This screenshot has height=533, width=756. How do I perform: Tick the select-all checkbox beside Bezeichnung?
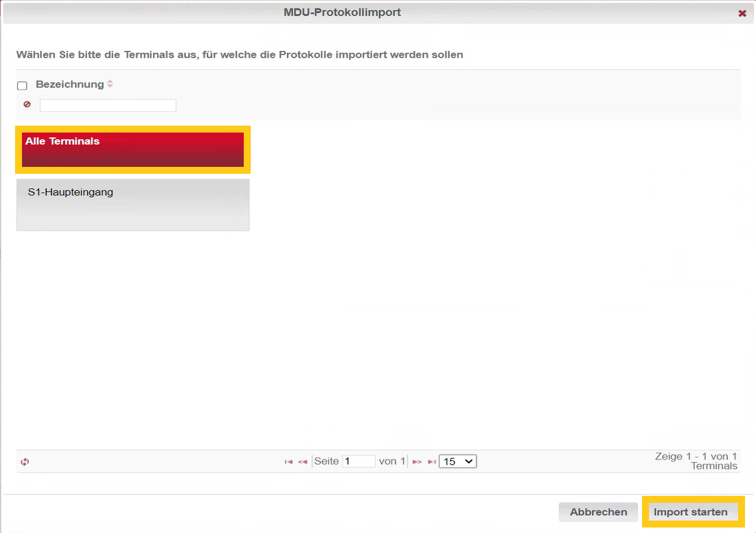tap(22, 86)
